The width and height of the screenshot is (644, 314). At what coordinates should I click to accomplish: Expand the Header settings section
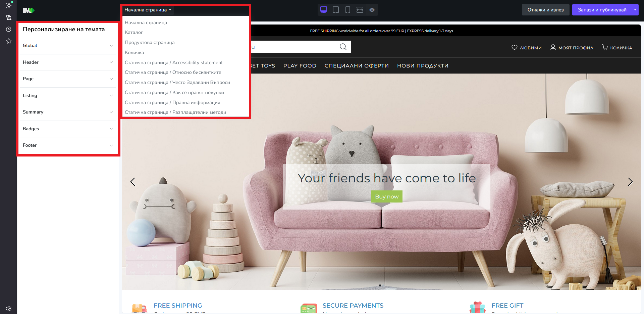click(x=68, y=62)
